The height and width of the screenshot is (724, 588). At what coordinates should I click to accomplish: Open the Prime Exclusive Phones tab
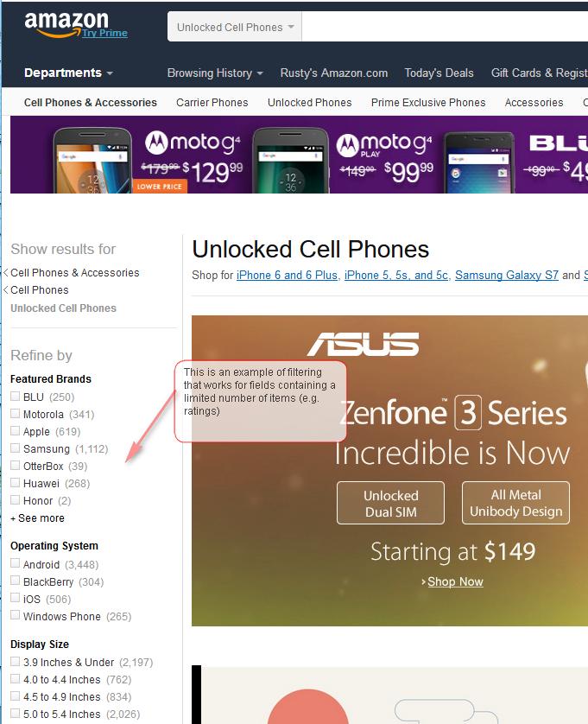coord(428,103)
